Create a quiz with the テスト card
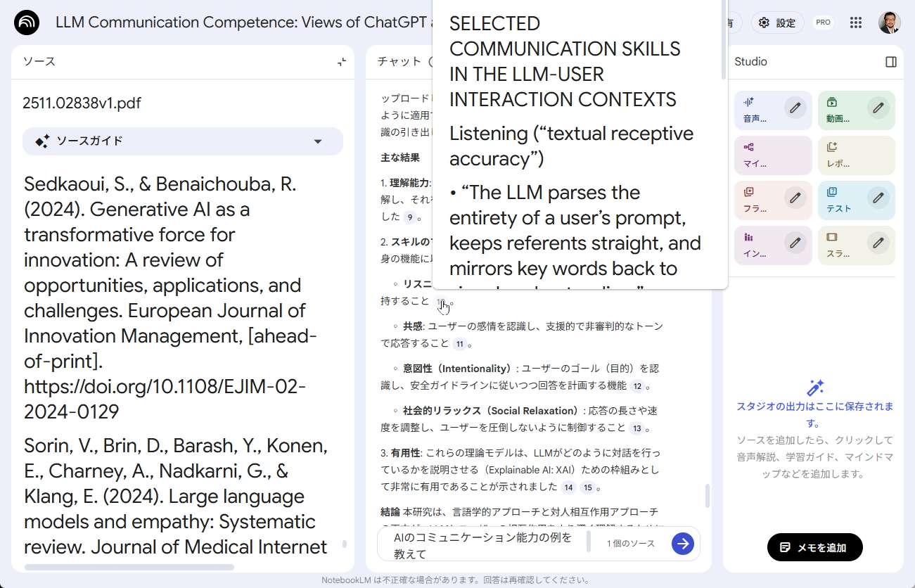Viewport: 915px width, 588px height. pyautogui.click(x=857, y=200)
